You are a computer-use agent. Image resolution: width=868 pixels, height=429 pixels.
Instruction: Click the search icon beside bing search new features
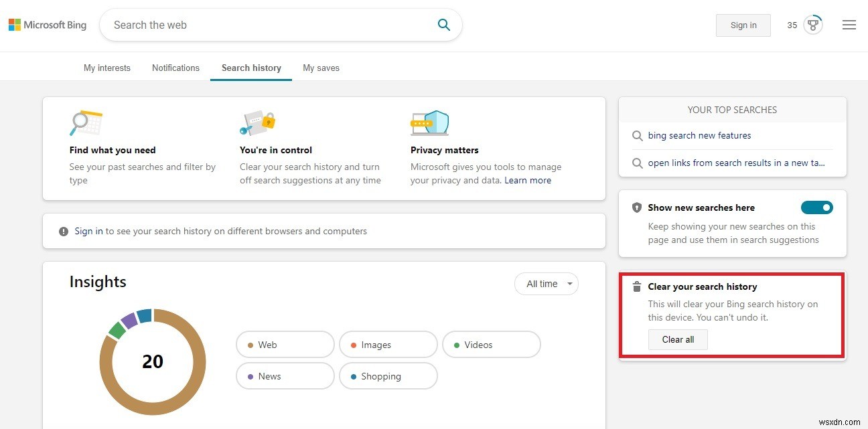(637, 136)
